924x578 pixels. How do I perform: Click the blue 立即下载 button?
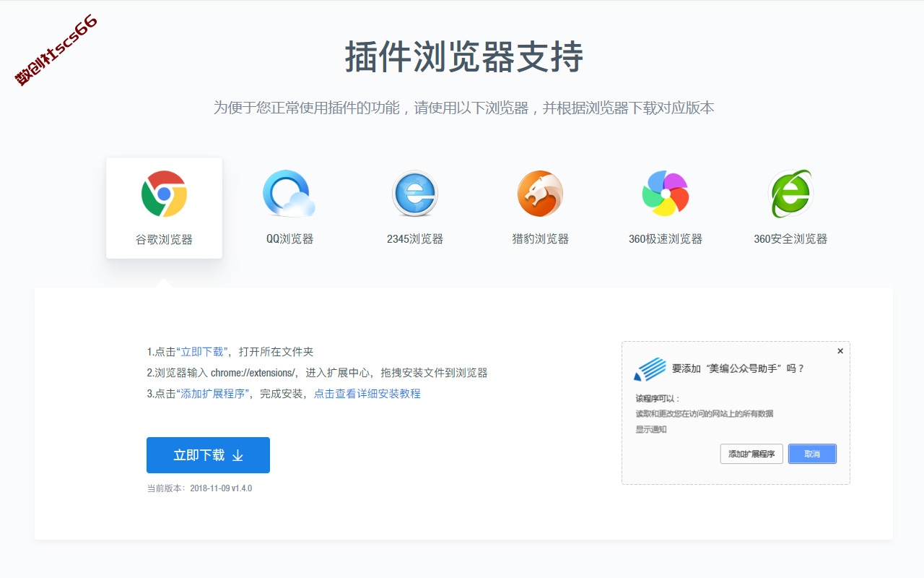[x=208, y=455]
